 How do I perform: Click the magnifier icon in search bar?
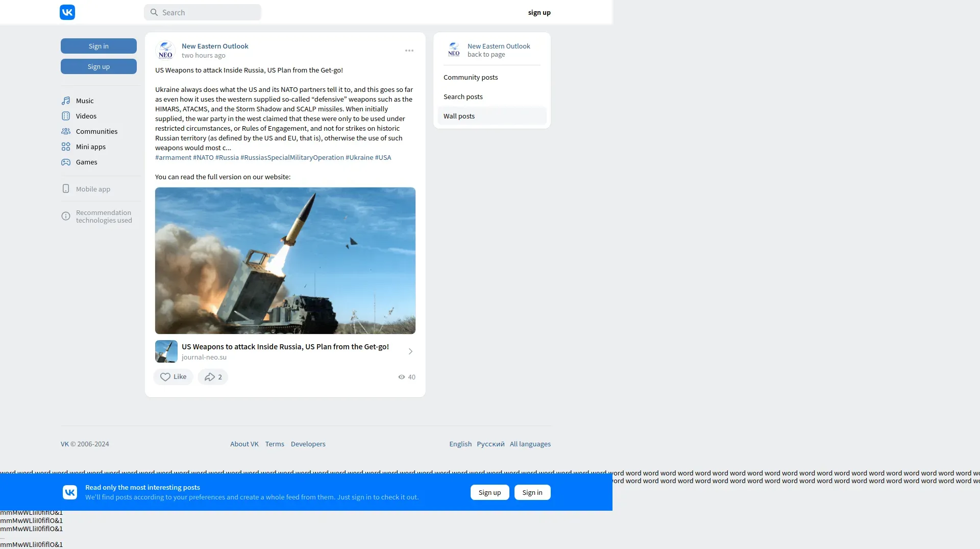(154, 12)
